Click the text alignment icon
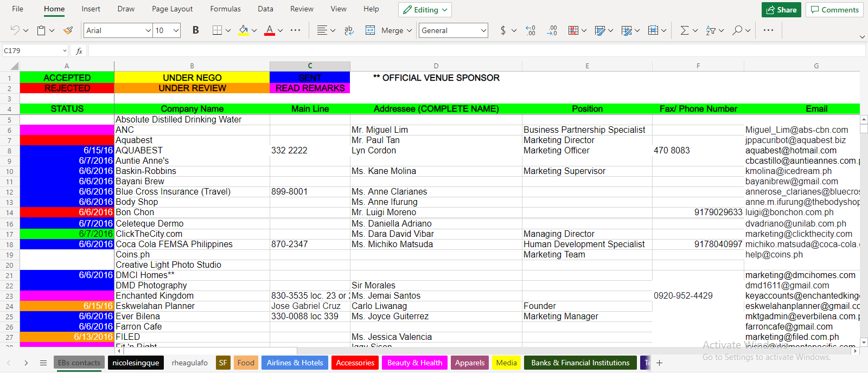 pos(322,30)
